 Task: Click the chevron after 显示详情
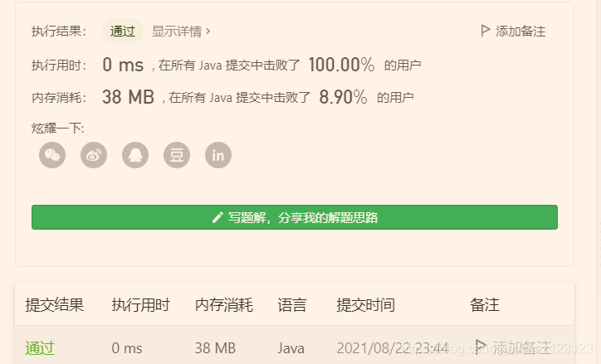[x=208, y=31]
